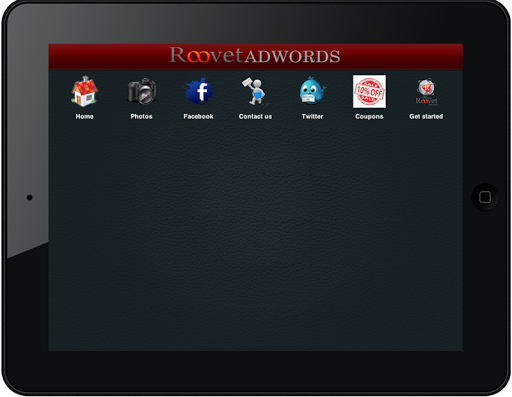Open the Photos camera icon
This screenshot has height=397, width=512.
(142, 91)
